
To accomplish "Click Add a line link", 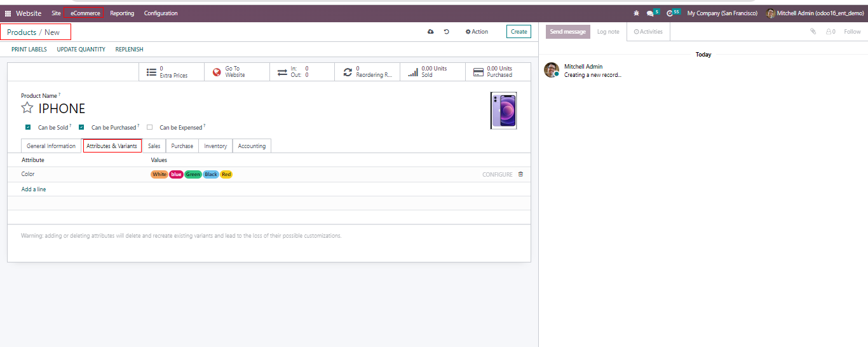I will pyautogui.click(x=34, y=189).
